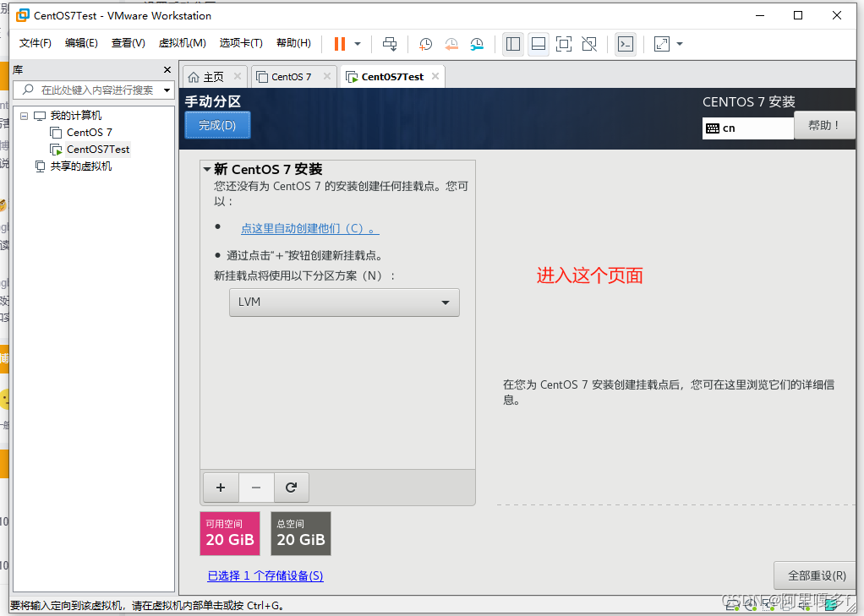Toggle the tab thumbnail bar
Viewport: 864px width, 616px height.
[538, 43]
